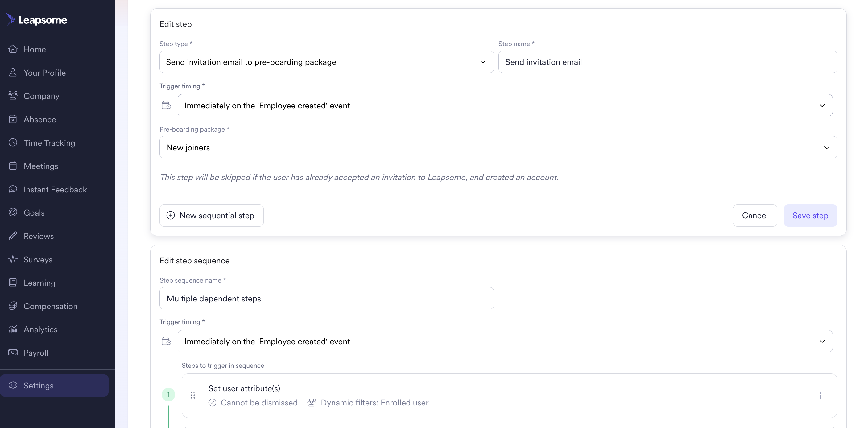Open three-dot menu for Set user attribute(s)
Viewport: 868px width, 428px height.
point(820,396)
